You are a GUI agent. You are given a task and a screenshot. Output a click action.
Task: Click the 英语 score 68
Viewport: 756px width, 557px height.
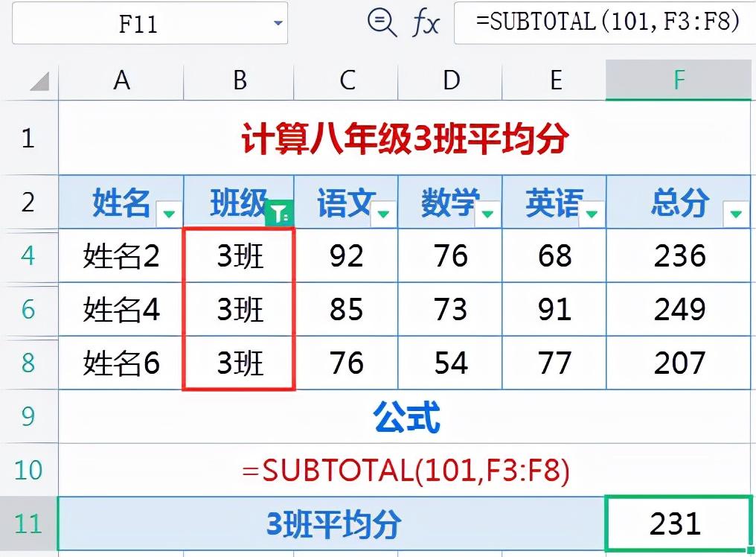[x=554, y=255]
